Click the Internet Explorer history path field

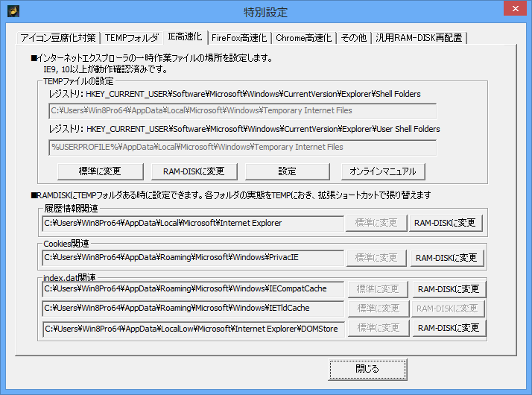click(192, 223)
